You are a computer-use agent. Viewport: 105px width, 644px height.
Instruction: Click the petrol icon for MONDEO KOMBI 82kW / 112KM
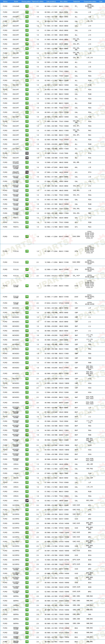pos(27,435)
